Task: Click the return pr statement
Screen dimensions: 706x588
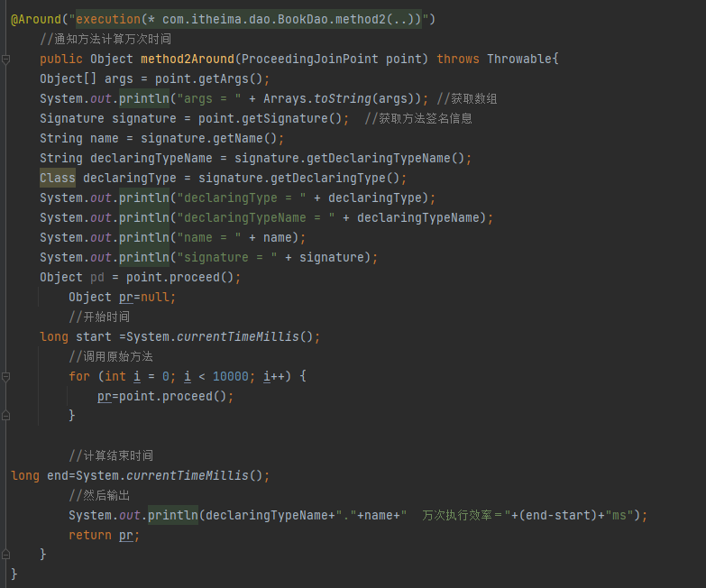Action: point(104,535)
